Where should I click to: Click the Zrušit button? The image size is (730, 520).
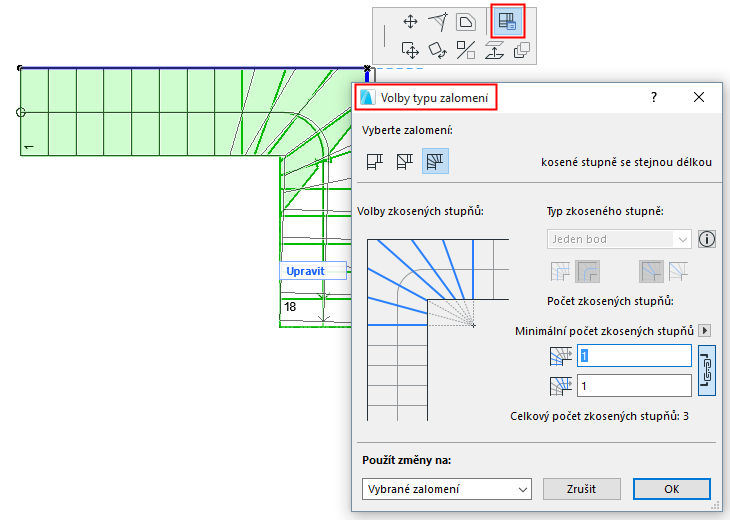click(581, 489)
